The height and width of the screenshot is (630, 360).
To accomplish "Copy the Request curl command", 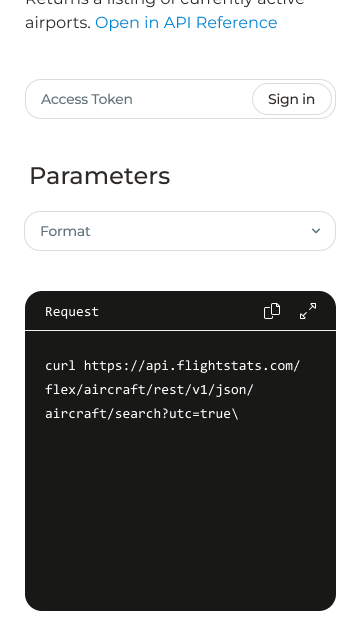I will coord(272,311).
